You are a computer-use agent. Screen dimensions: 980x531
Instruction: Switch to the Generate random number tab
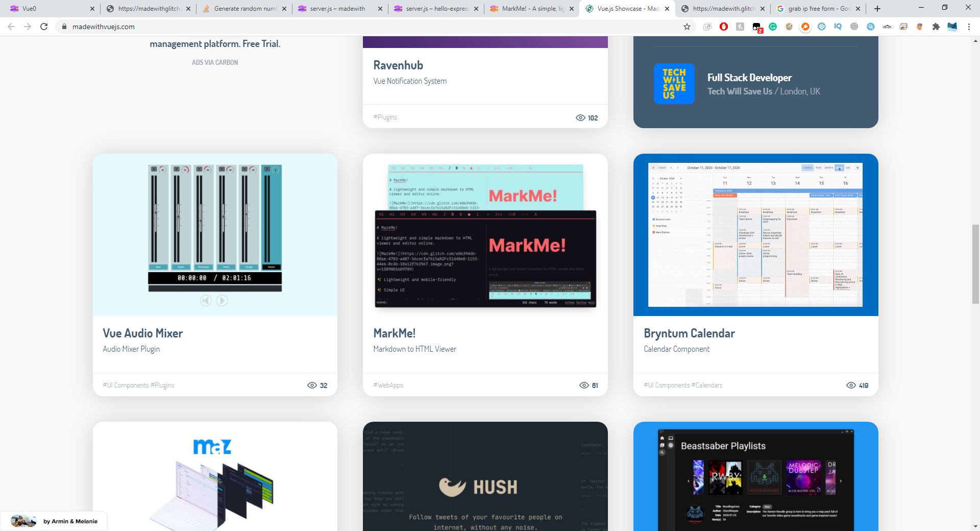245,9
